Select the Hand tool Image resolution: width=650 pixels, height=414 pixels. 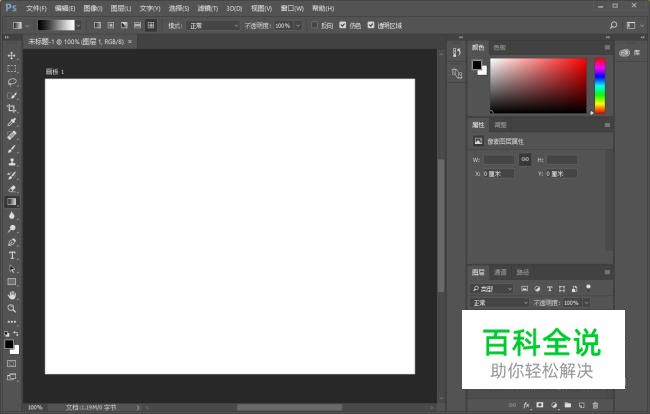pos(12,295)
